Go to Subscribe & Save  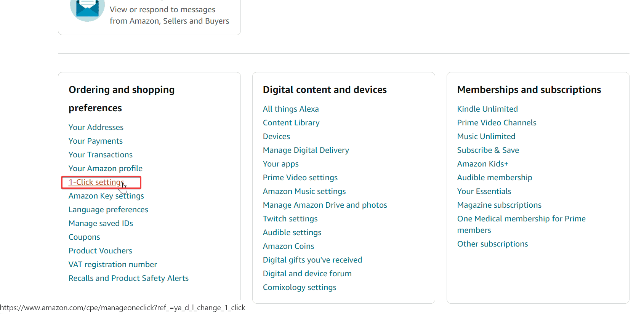[488, 150]
